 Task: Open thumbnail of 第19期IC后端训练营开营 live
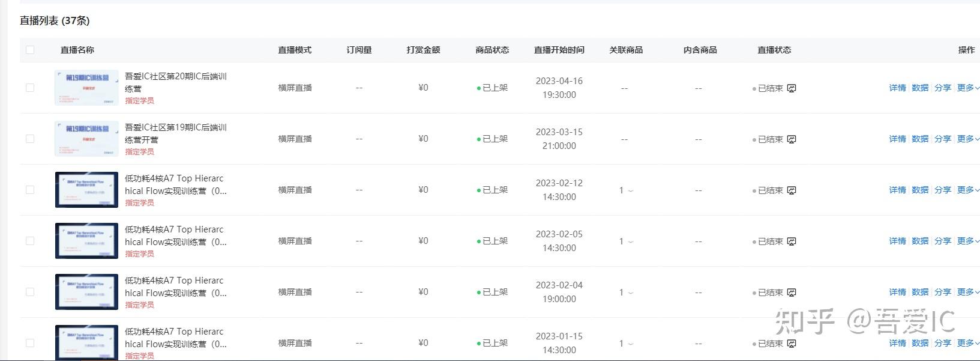pos(86,139)
